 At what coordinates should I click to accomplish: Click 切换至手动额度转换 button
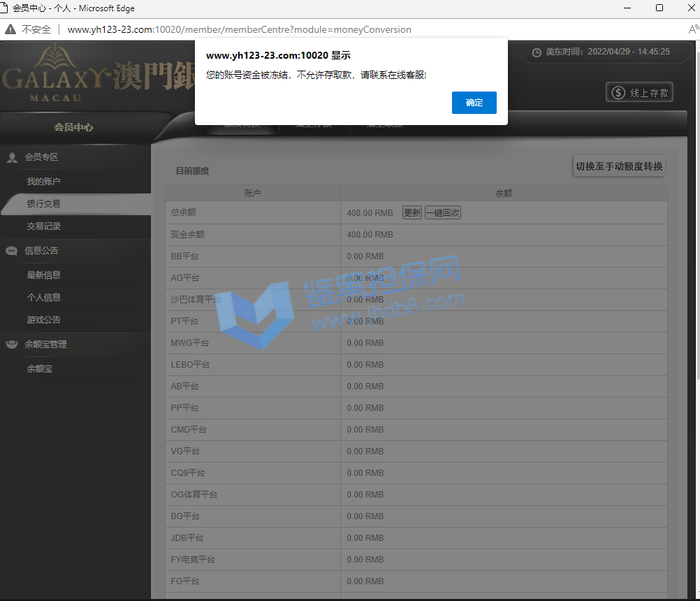[x=618, y=166]
